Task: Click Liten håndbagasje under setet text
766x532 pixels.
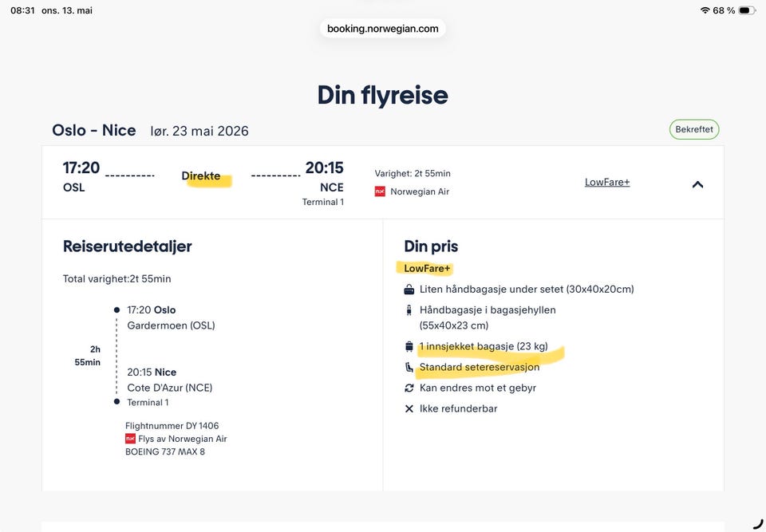Action: click(x=527, y=290)
